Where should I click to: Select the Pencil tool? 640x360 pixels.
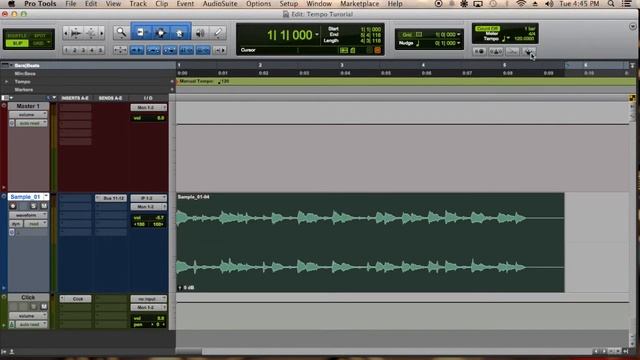(x=218, y=33)
